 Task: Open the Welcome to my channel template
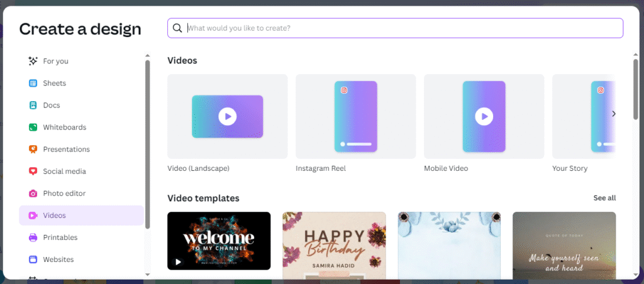[x=219, y=241]
